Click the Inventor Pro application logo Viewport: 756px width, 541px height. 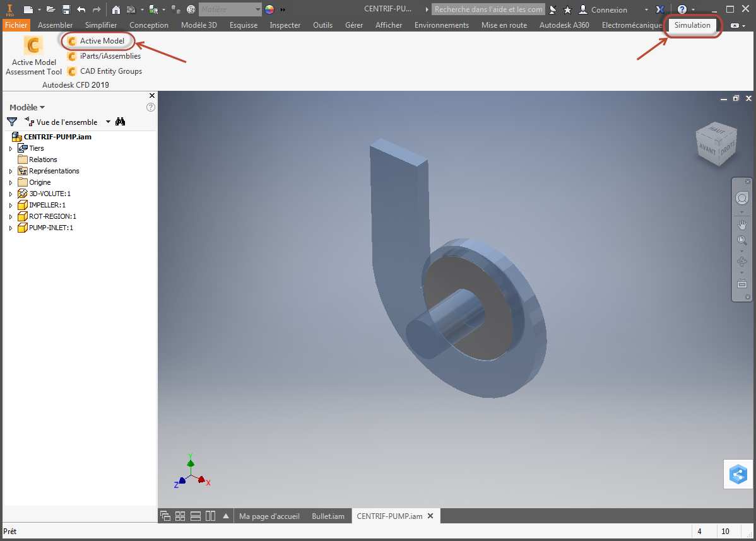point(9,9)
